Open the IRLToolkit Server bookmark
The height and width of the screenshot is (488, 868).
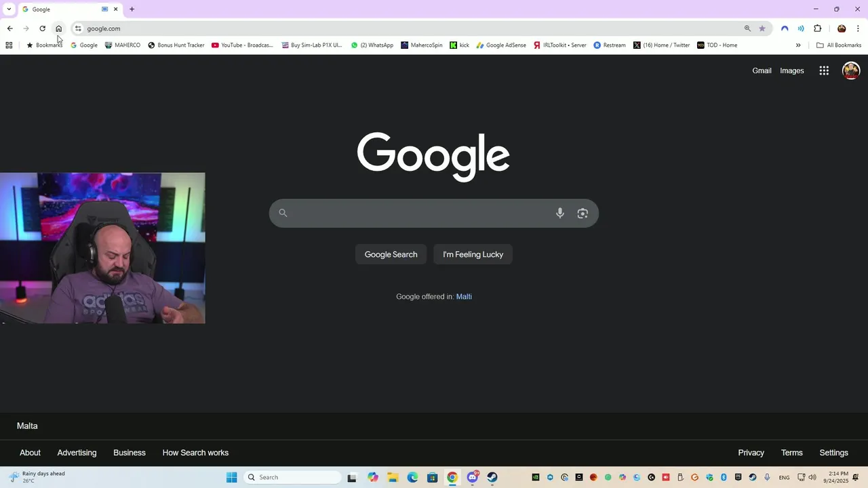coord(560,45)
